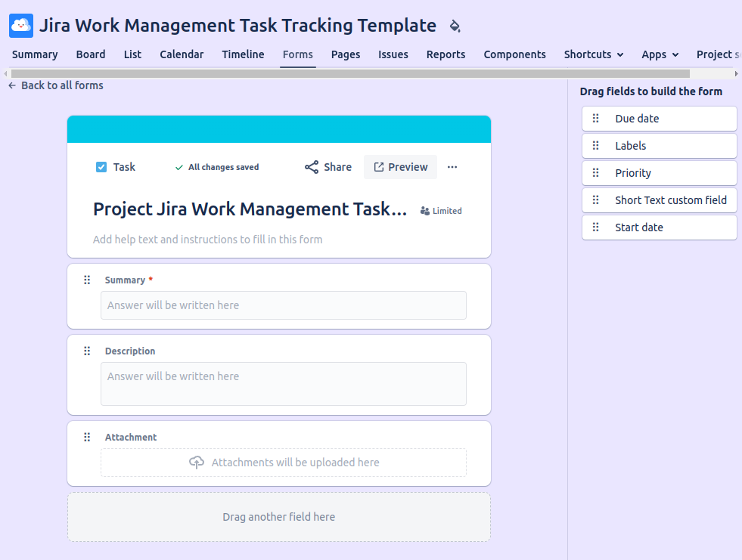
Task: Click the Preview button
Action: (x=400, y=167)
